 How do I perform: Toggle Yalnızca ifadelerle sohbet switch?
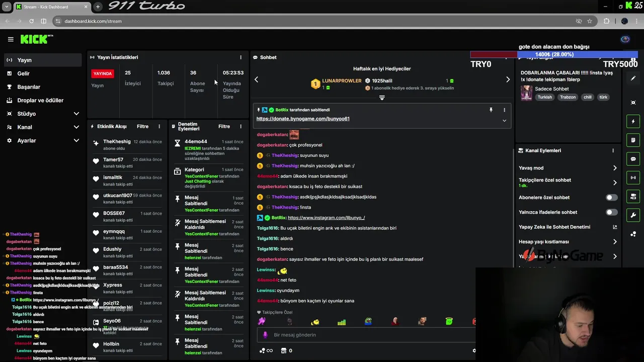pyautogui.click(x=611, y=212)
